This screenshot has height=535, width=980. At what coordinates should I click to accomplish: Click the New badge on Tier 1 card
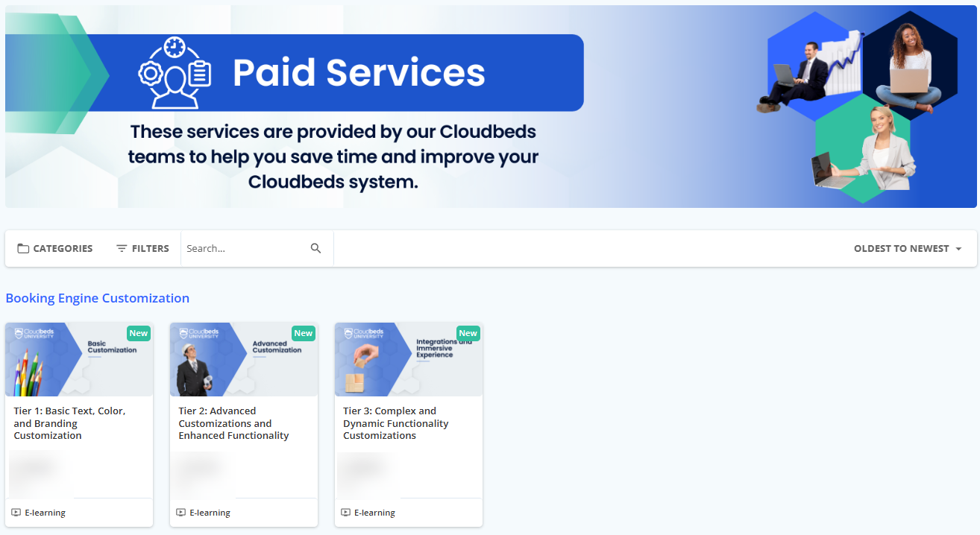[x=138, y=333]
